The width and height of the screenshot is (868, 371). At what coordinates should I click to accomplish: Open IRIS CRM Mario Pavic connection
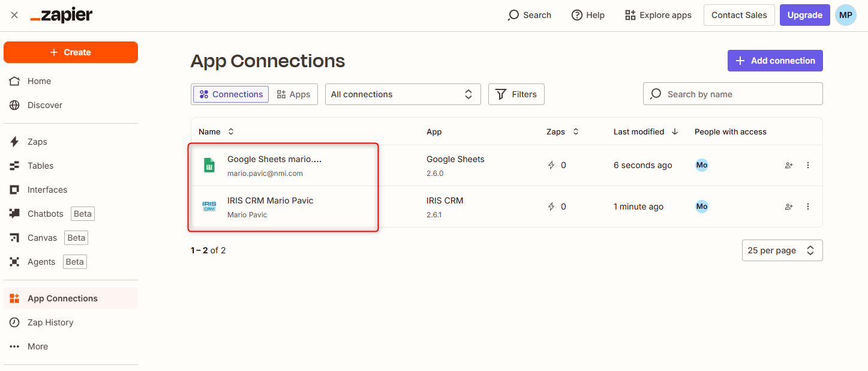pyautogui.click(x=271, y=201)
